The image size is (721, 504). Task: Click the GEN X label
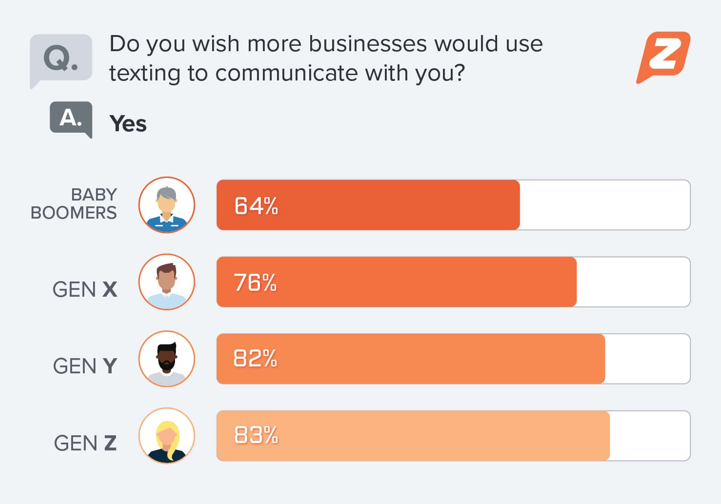pyautogui.click(x=85, y=290)
